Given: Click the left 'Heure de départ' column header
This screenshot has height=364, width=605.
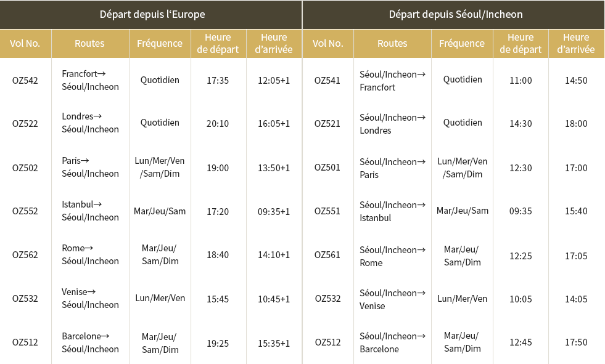Looking at the screenshot, I should click(x=218, y=43).
